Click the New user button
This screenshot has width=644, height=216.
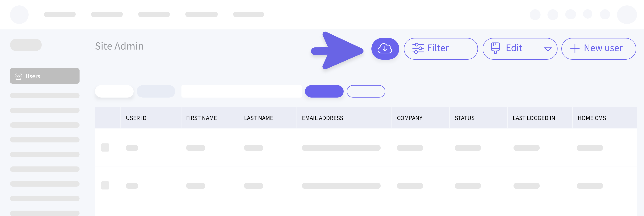click(598, 49)
